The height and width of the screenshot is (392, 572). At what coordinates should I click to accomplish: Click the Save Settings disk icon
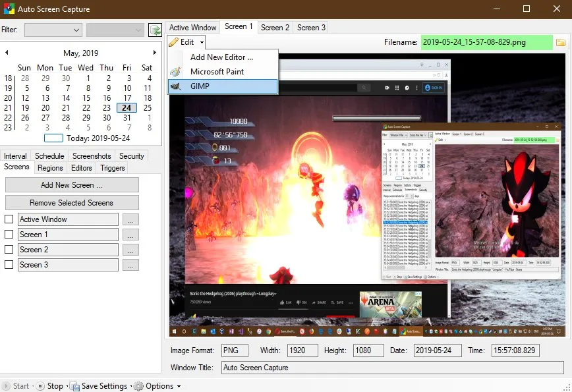74,386
